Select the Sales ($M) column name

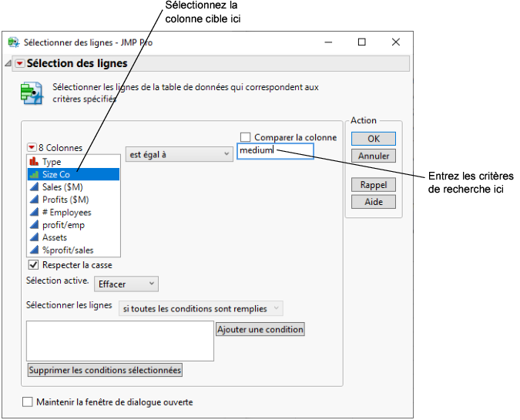[x=62, y=187]
